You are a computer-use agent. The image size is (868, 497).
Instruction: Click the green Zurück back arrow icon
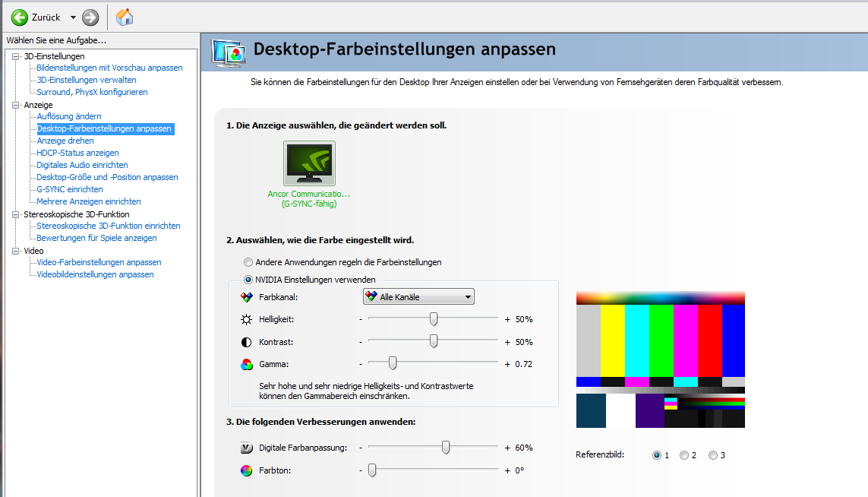click(x=20, y=17)
